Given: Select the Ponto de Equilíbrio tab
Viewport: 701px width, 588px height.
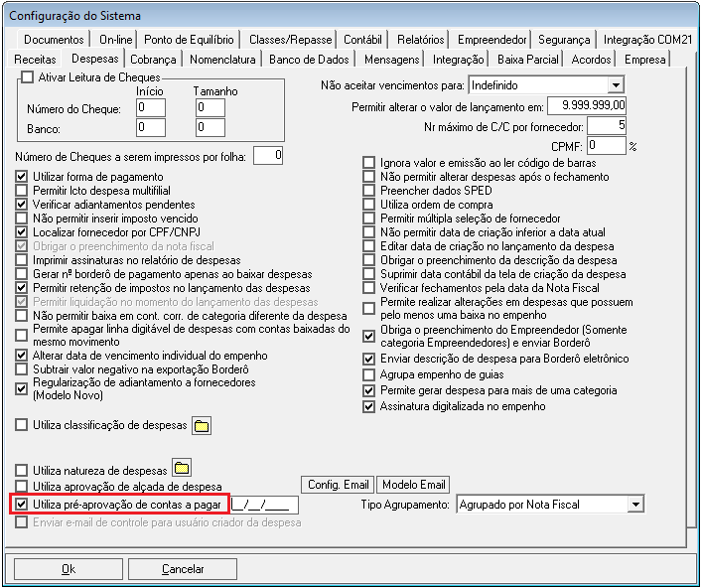Looking at the screenshot, I should pyautogui.click(x=189, y=40).
